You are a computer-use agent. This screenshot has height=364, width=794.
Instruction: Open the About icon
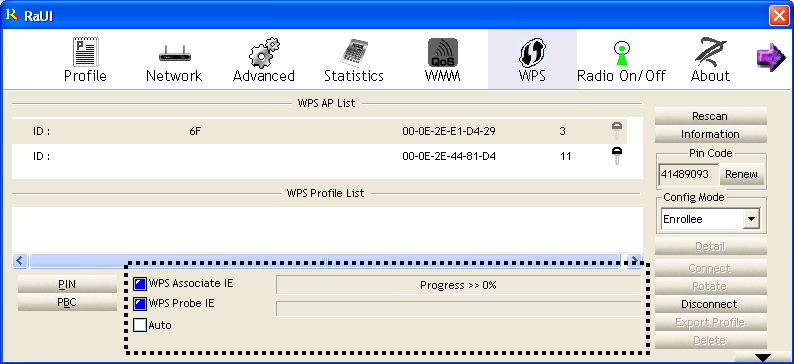point(710,52)
